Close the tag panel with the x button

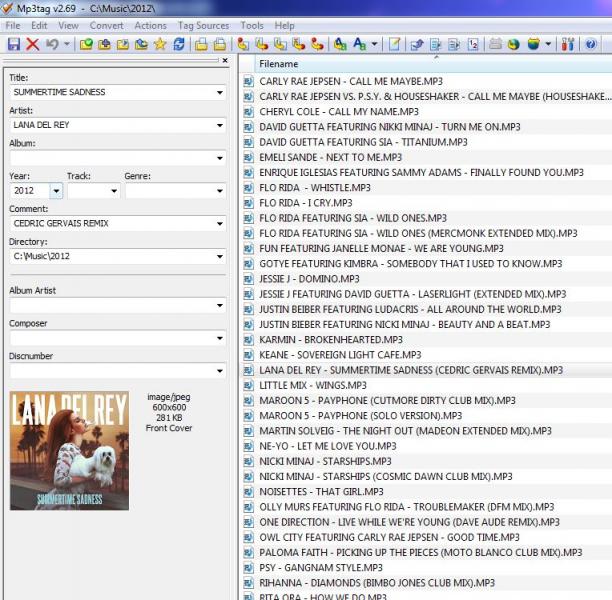[x=225, y=61]
